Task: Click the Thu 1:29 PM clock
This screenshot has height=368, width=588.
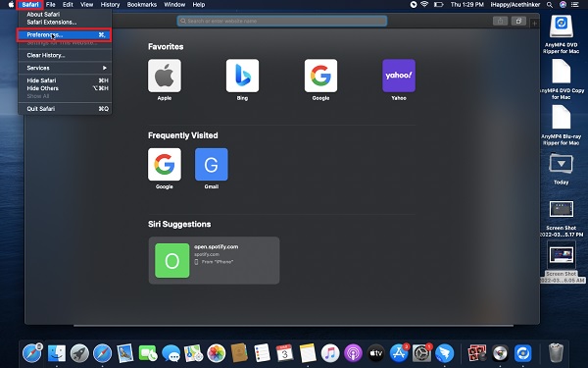Action: [466, 5]
